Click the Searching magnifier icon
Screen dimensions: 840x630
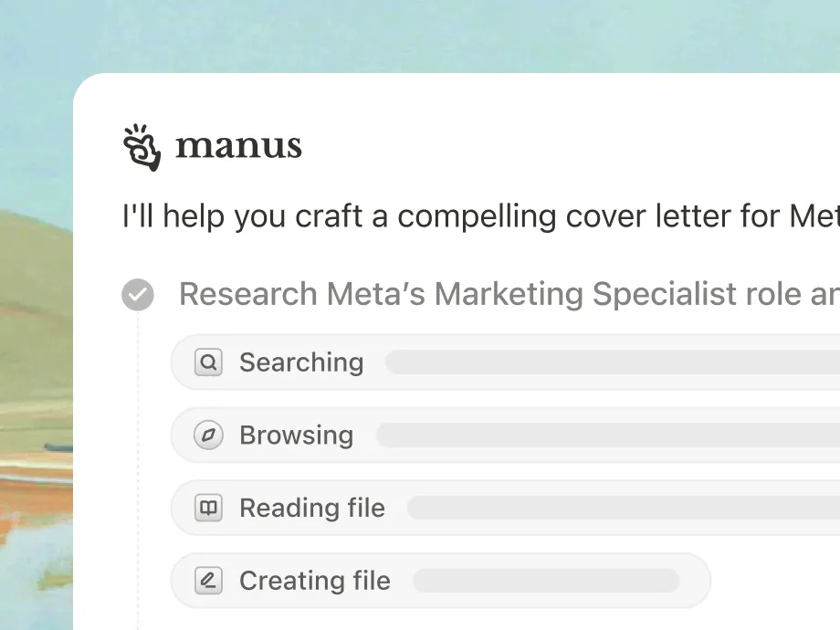pyautogui.click(x=209, y=362)
